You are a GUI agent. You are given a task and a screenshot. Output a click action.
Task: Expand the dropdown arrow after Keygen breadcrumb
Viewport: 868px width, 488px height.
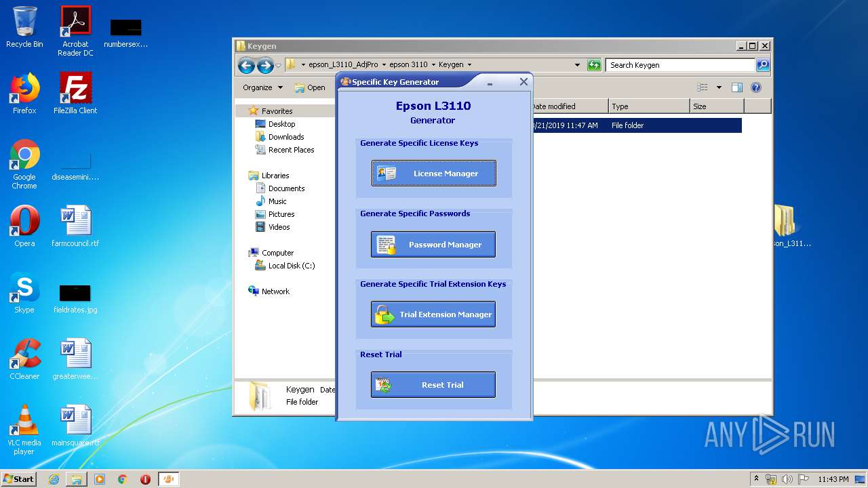(469, 65)
